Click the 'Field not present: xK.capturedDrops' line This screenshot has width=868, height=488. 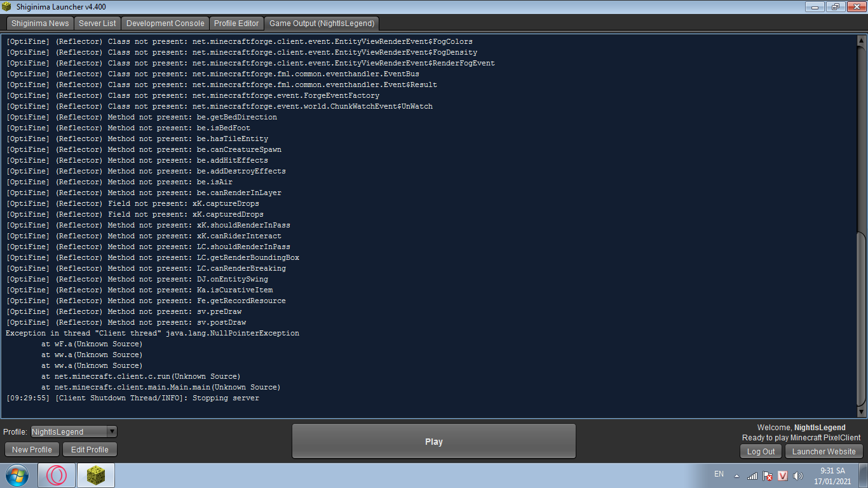[x=135, y=214]
